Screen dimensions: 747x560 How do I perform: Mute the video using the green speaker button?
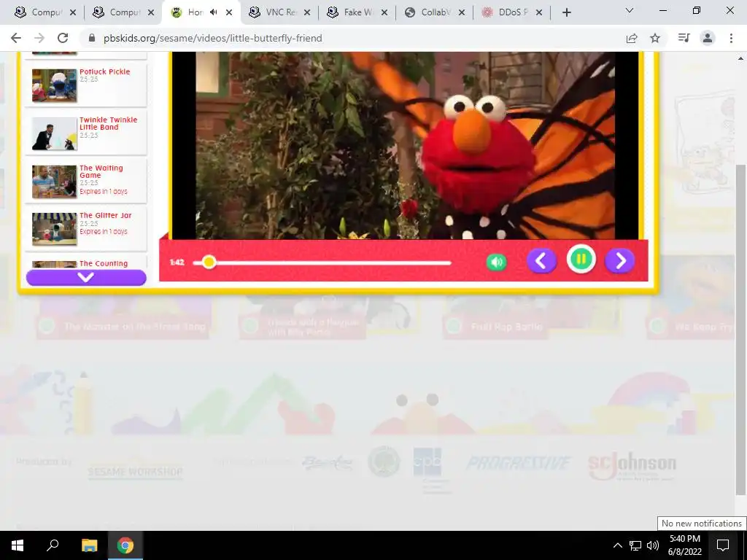[496, 262]
